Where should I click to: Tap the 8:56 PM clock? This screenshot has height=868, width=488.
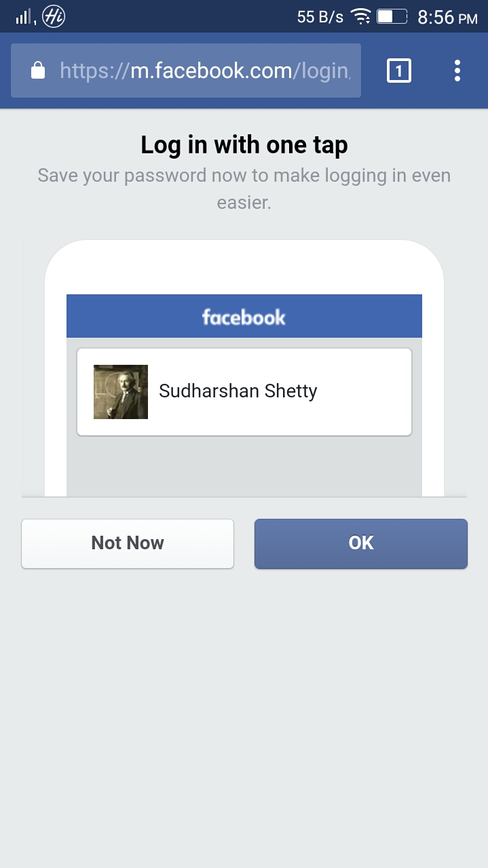pyautogui.click(x=447, y=18)
